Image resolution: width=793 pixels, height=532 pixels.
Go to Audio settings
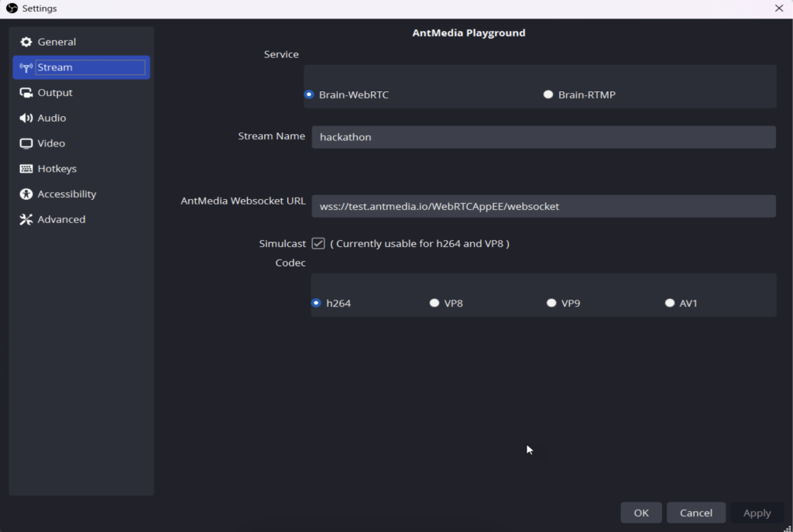coord(81,118)
